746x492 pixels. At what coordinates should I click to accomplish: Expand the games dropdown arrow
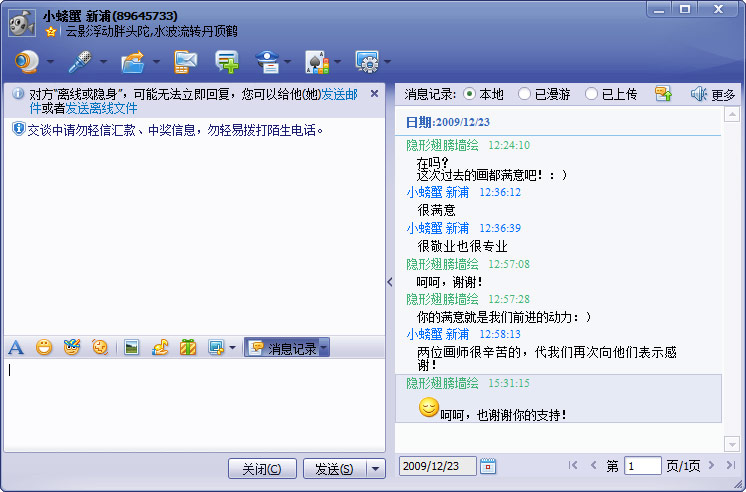point(337,62)
